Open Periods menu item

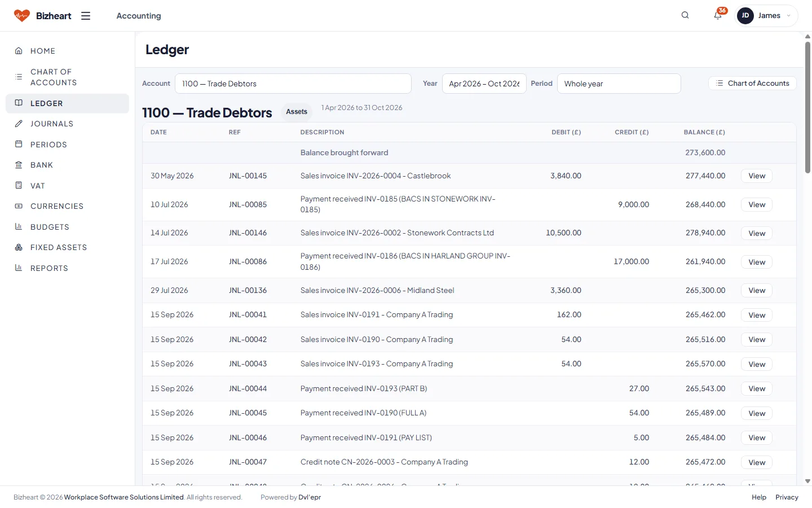click(67, 144)
